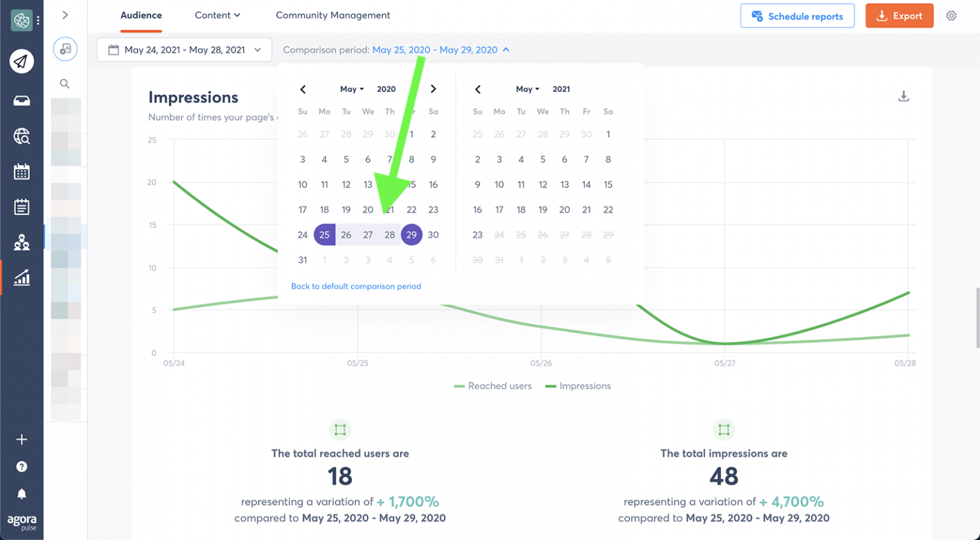Select the Fans & Followers people icon
Image resolution: width=980 pixels, height=540 pixels.
coord(22,242)
